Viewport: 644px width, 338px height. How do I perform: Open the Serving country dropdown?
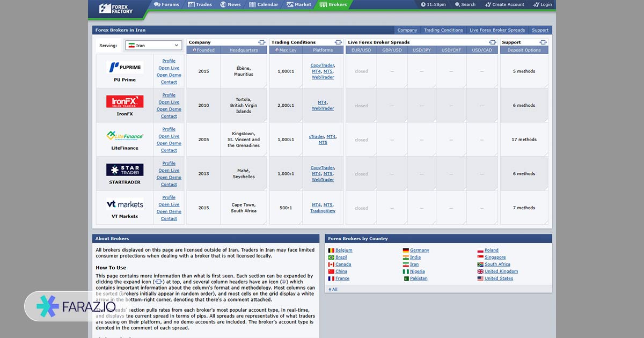click(154, 46)
